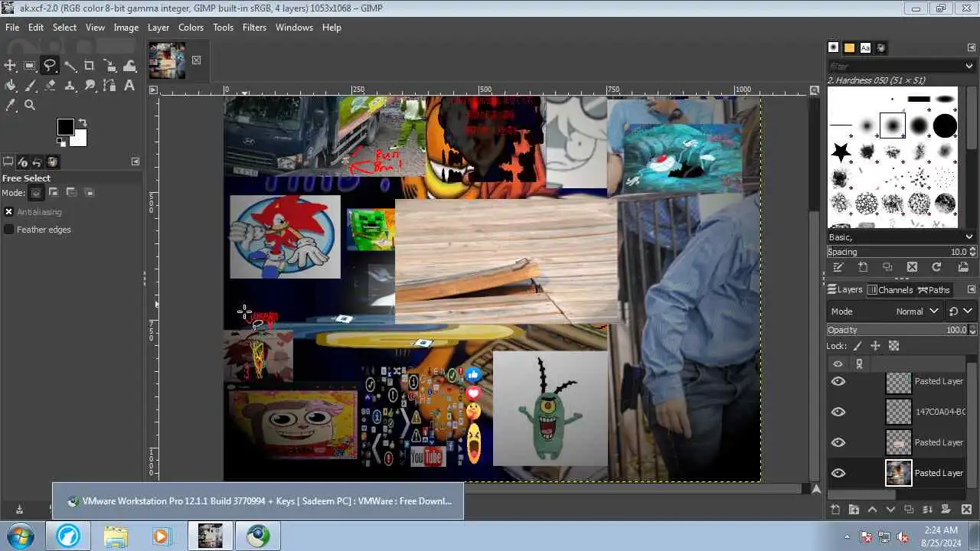This screenshot has width=980, height=551.
Task: Select the Unified Transform tool
Action: coord(109,66)
